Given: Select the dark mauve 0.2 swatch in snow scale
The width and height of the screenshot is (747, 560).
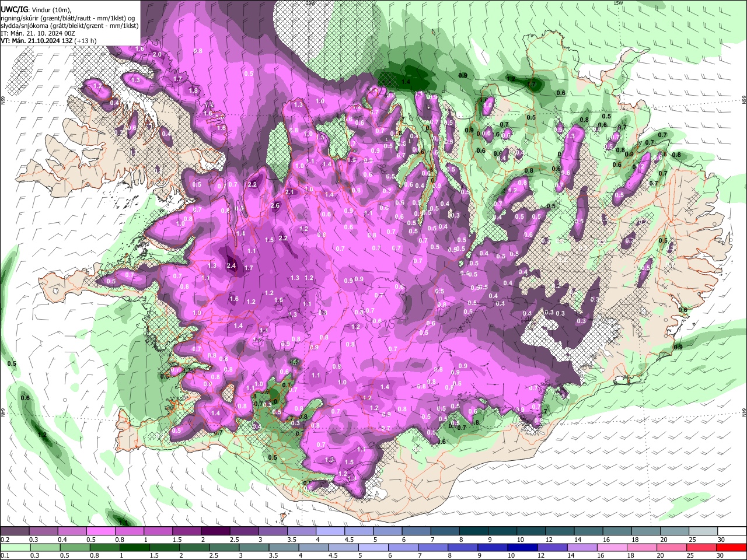Looking at the screenshot, I should tap(15, 531).
